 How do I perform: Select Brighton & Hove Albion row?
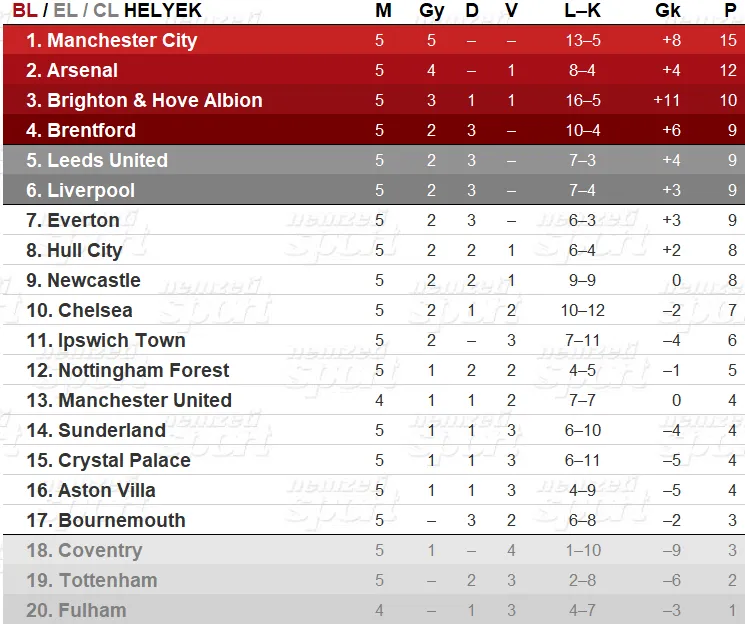pyautogui.click(x=374, y=100)
